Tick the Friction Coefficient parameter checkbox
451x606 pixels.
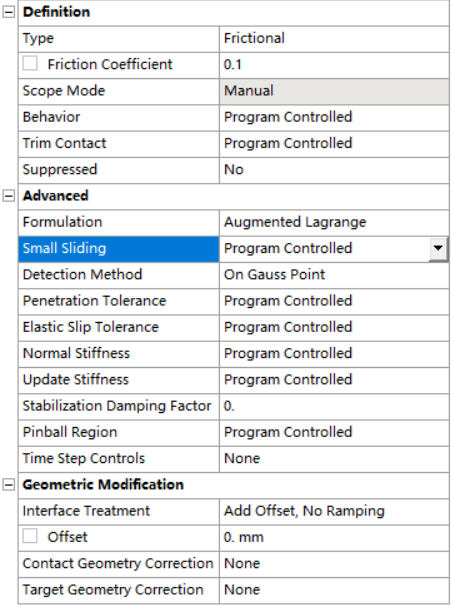click(x=30, y=64)
